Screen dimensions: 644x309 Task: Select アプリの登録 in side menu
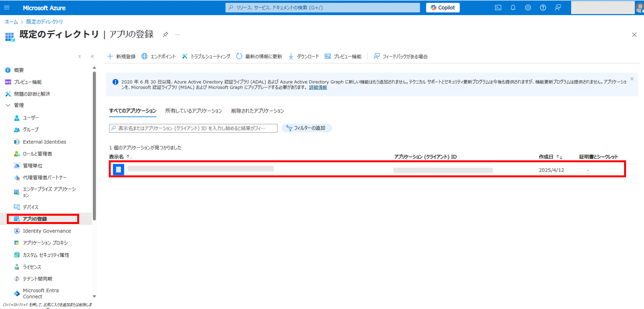[x=35, y=219]
